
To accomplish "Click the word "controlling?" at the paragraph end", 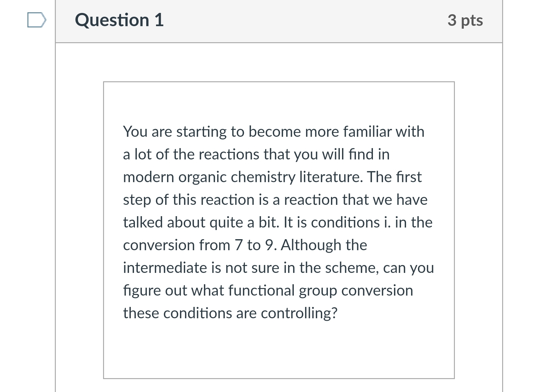I will (299, 313).
